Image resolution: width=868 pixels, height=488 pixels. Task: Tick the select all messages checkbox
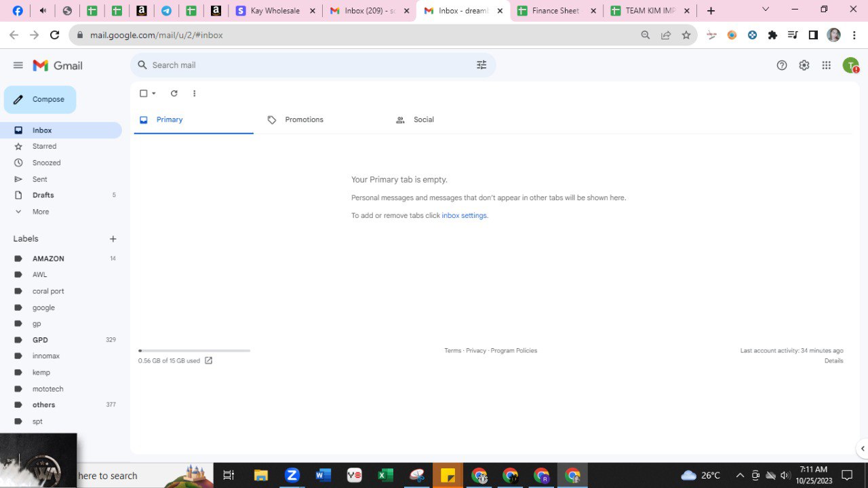point(143,94)
